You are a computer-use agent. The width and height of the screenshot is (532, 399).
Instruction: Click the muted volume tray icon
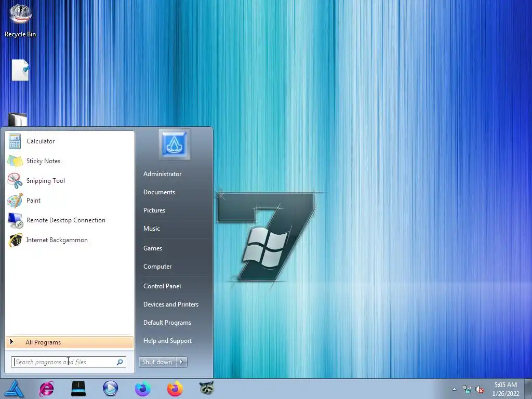click(480, 390)
